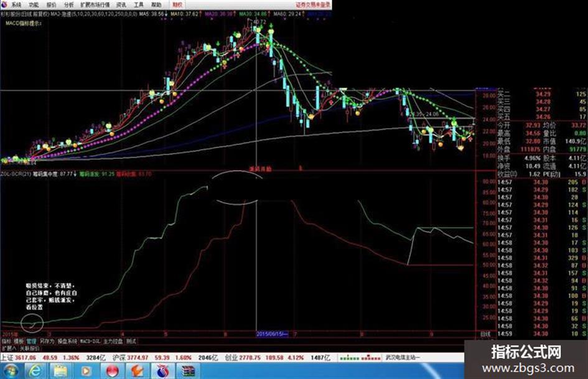Click the 日线 period label beside the time axis

485,334
